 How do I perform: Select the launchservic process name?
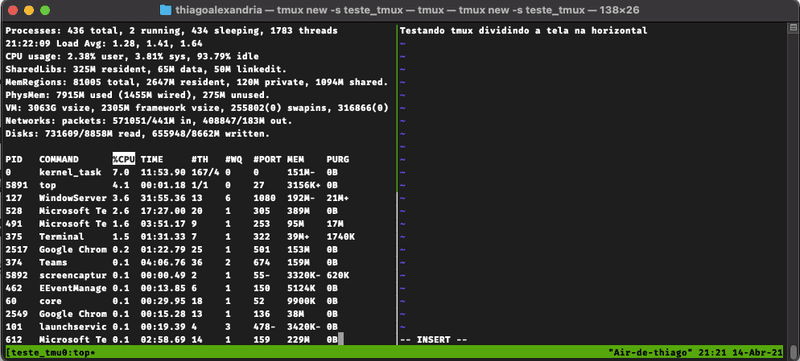pos(73,327)
